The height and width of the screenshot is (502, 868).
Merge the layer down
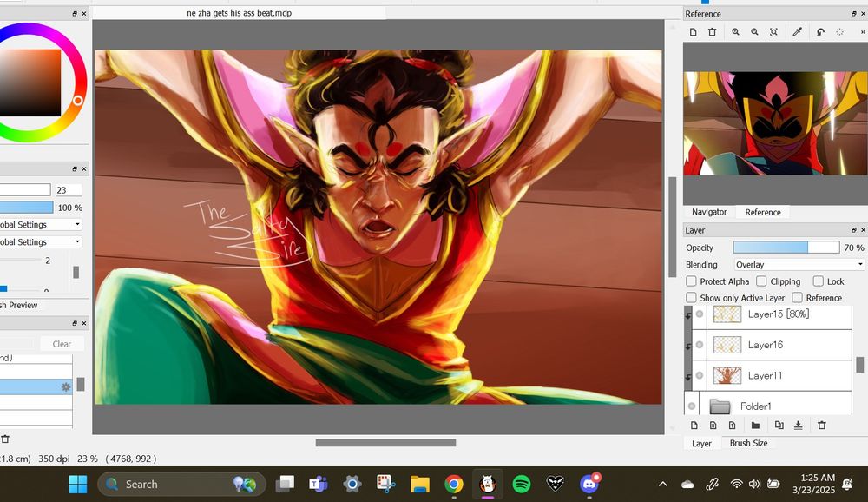(x=799, y=426)
